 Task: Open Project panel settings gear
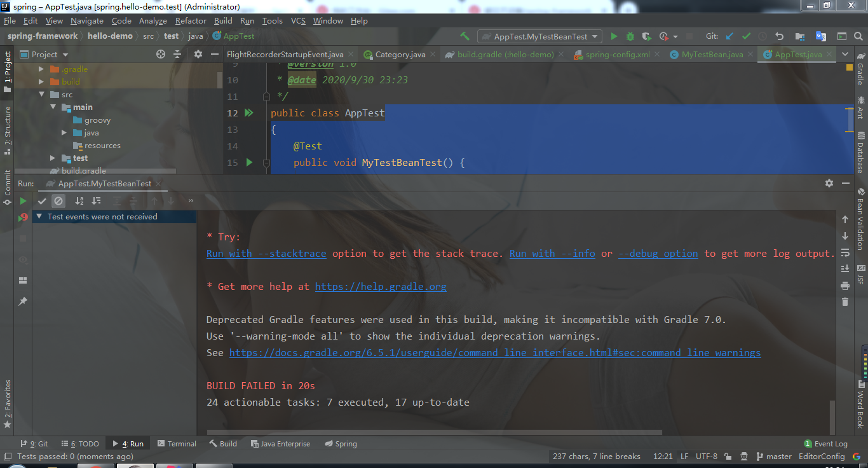point(198,54)
